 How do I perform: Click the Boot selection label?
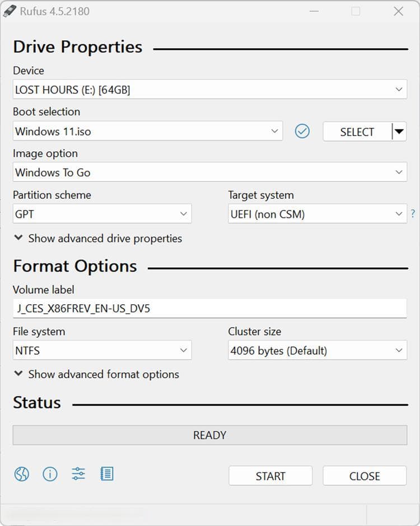coord(46,111)
